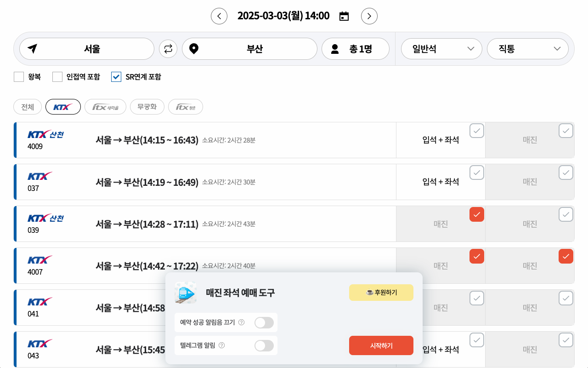Open the 직통 route type dropdown
Screen dimensions: 588x368
tap(528, 49)
